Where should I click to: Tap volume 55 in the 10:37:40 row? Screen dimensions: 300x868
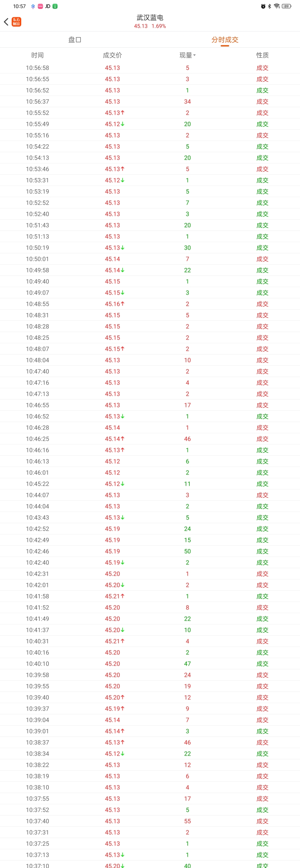pyautogui.click(x=187, y=821)
